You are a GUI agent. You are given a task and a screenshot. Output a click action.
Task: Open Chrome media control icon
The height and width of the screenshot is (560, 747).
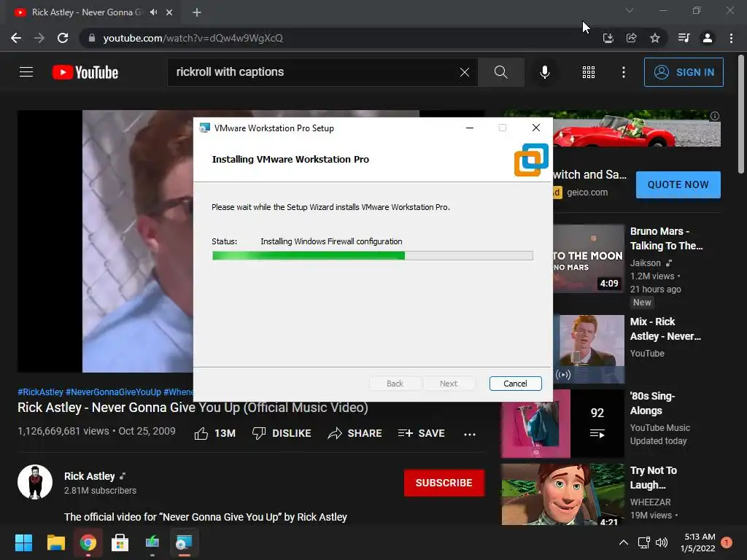[684, 38]
